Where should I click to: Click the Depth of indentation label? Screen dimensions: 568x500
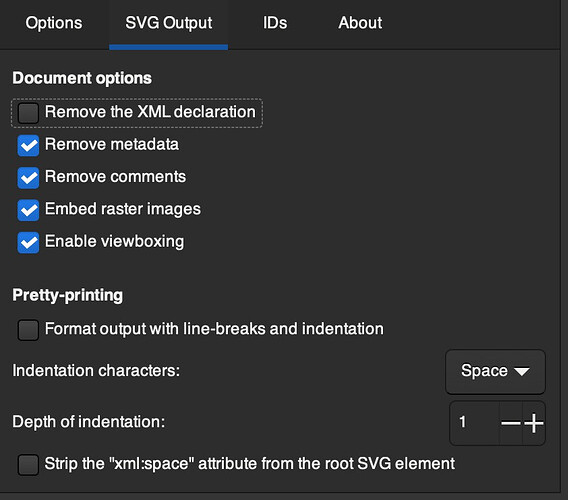point(88,422)
